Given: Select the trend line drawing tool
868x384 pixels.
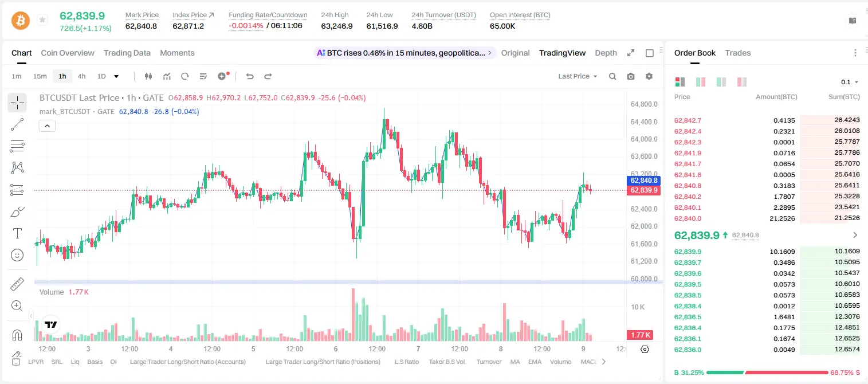Looking at the screenshot, I should pos(17,124).
